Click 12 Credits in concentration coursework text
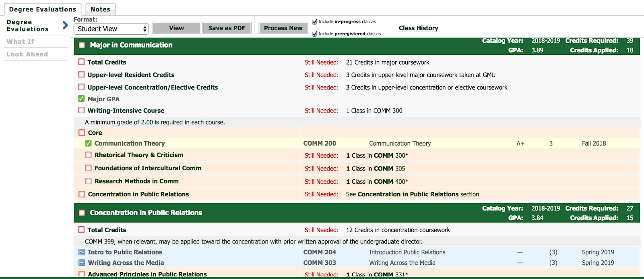 pos(398,230)
